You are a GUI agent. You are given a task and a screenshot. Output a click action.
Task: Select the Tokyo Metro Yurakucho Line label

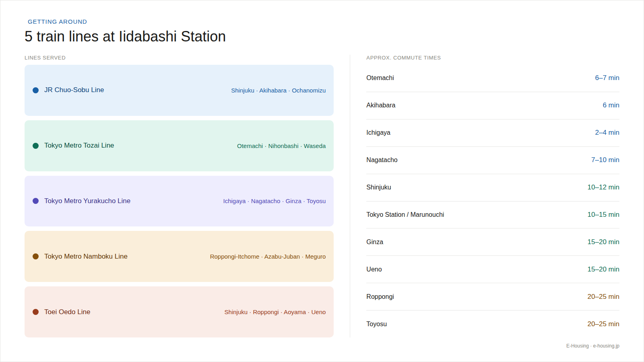point(87,201)
